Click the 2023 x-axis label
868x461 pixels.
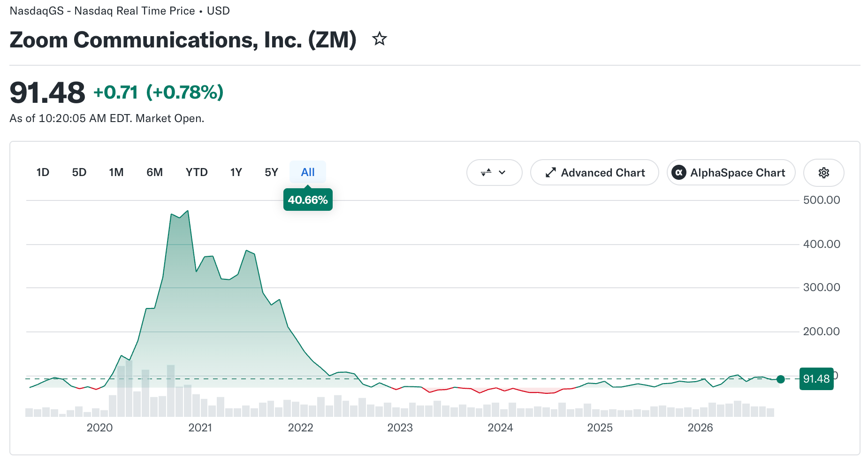(400, 428)
